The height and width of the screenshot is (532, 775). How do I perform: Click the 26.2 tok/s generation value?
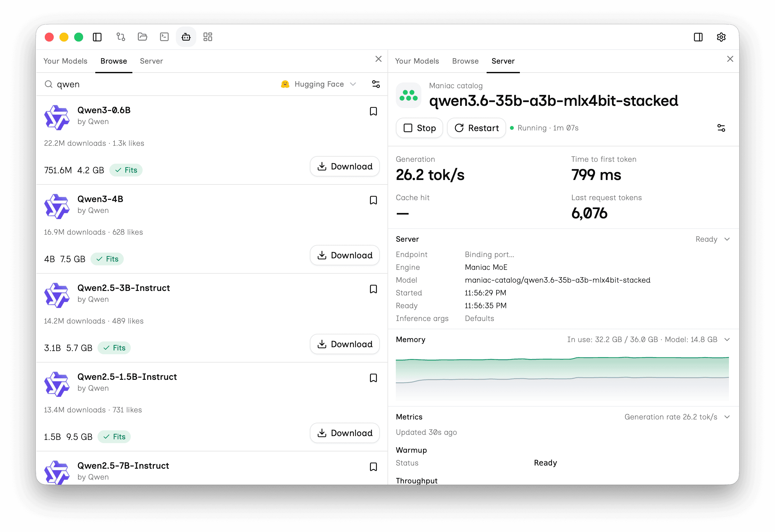point(430,175)
